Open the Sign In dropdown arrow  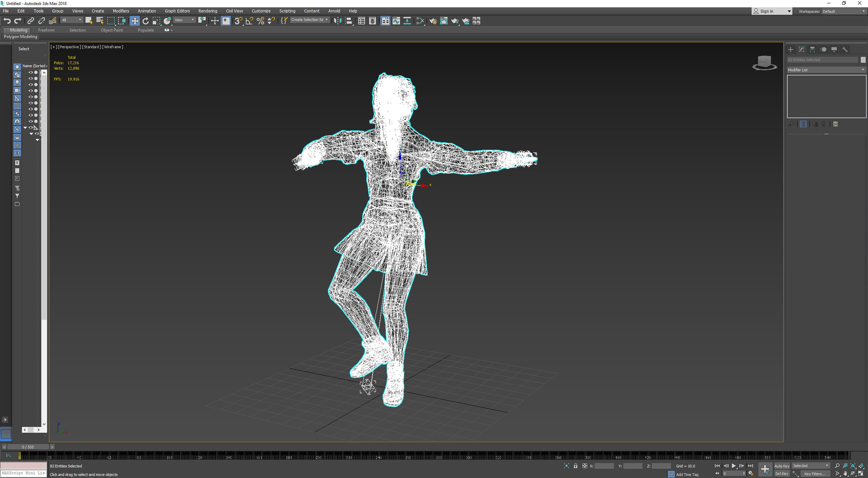click(789, 12)
